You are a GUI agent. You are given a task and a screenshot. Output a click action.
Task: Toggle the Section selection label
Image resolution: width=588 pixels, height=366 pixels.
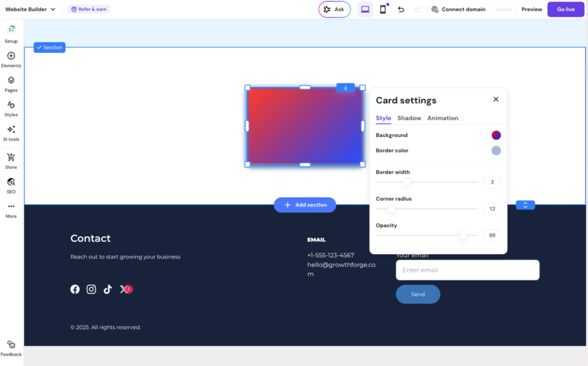(50, 47)
